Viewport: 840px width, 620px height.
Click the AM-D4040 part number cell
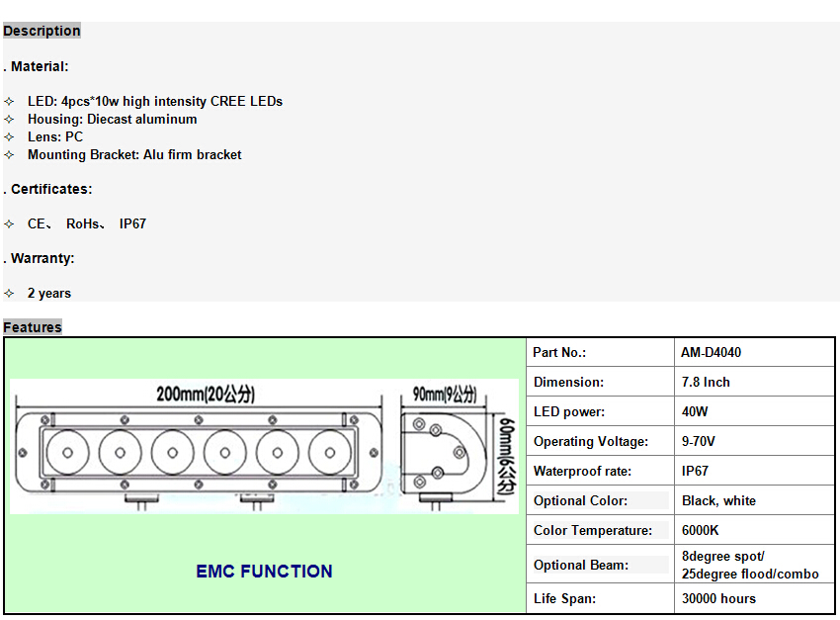click(712, 352)
